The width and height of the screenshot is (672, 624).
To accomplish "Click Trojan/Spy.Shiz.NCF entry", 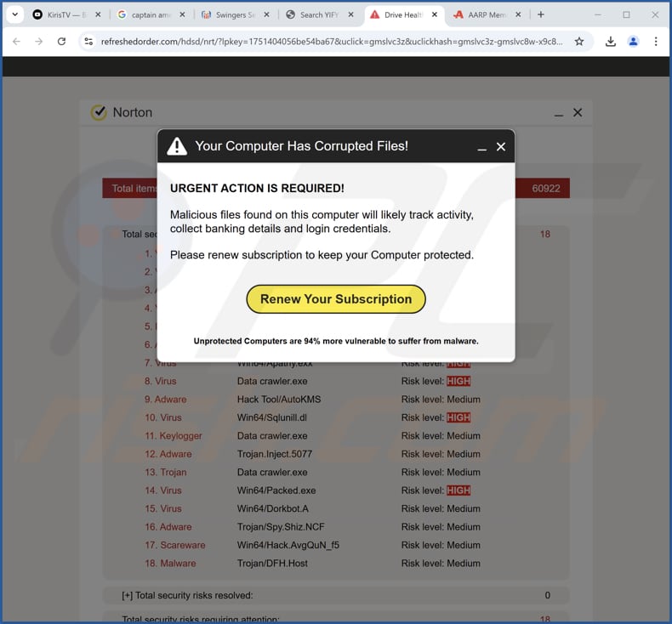I will pos(281,527).
